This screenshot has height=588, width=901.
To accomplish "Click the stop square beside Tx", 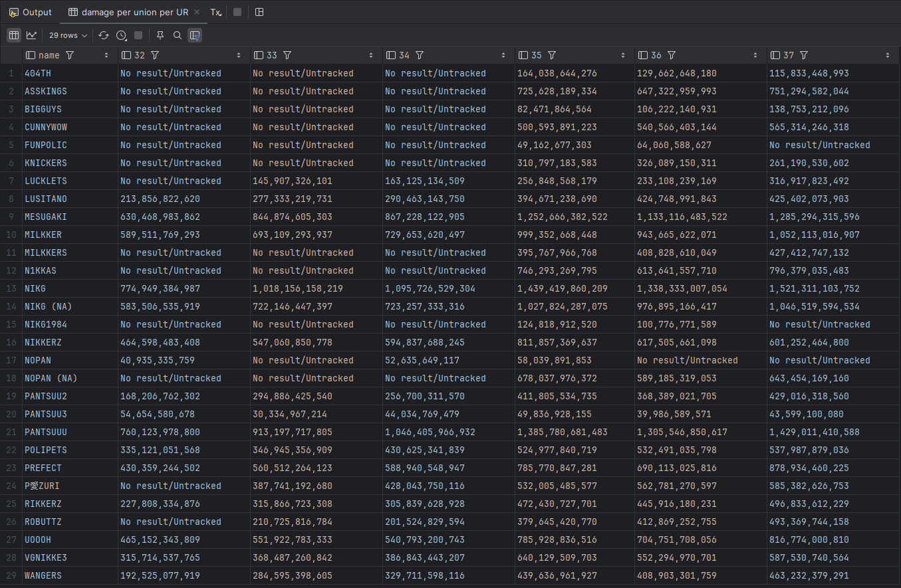I will coord(237,12).
